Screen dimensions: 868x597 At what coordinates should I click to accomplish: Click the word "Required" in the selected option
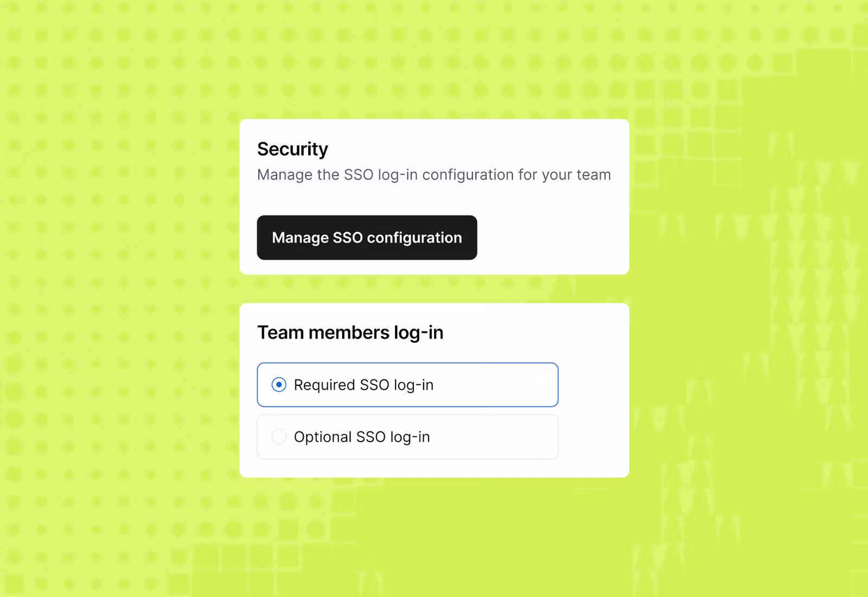pyautogui.click(x=324, y=385)
